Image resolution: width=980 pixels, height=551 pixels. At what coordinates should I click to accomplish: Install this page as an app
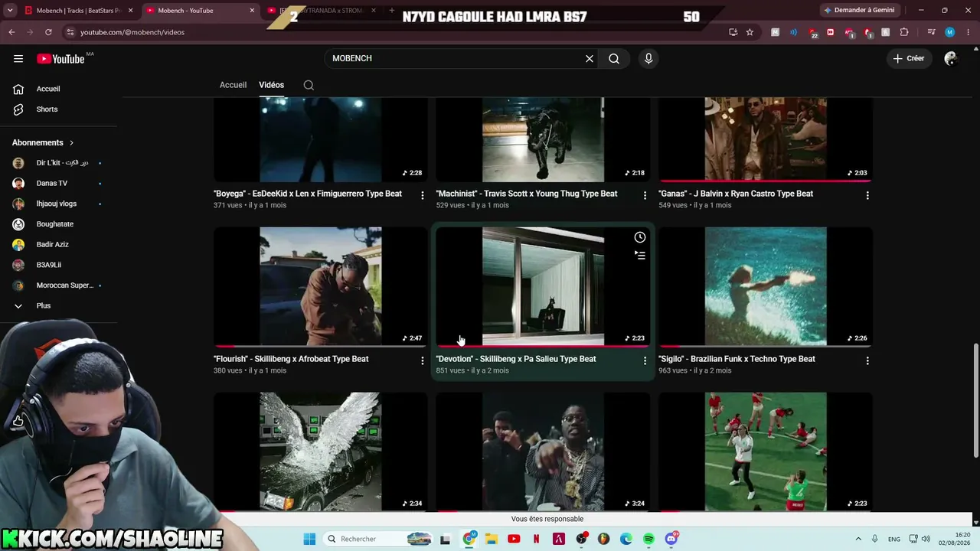(733, 32)
